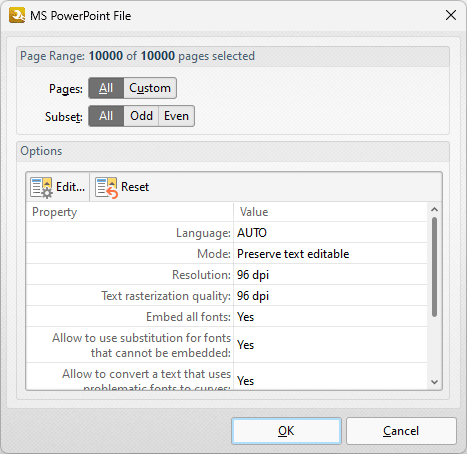
Task: Cancel the MS PowerPoint File dialog
Action: [401, 431]
